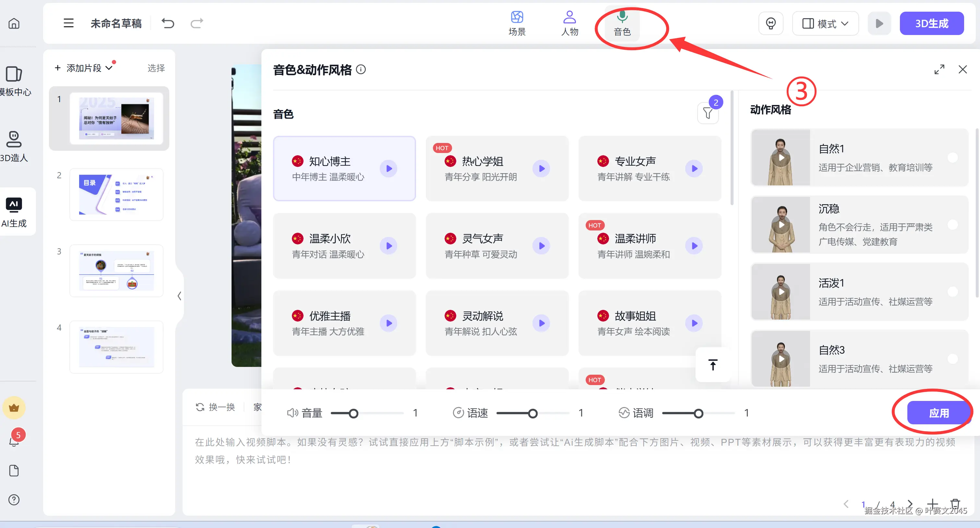Open the hamburger menu icon
980x528 pixels.
pos(68,23)
